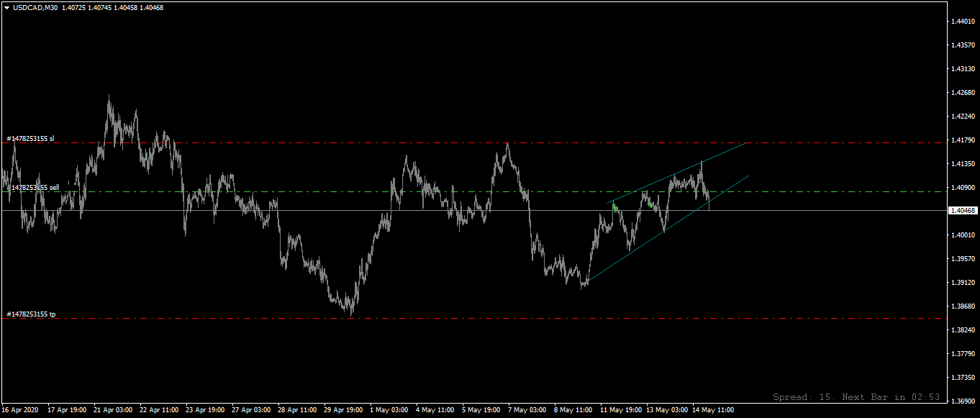Click the 4 May 11:00 time label
Screen dimensions: 980x418
click(x=435, y=410)
